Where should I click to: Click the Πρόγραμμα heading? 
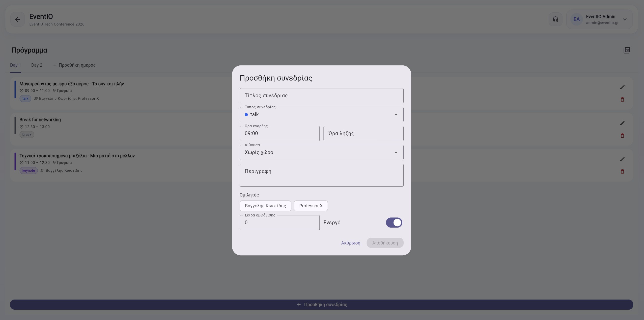29,50
